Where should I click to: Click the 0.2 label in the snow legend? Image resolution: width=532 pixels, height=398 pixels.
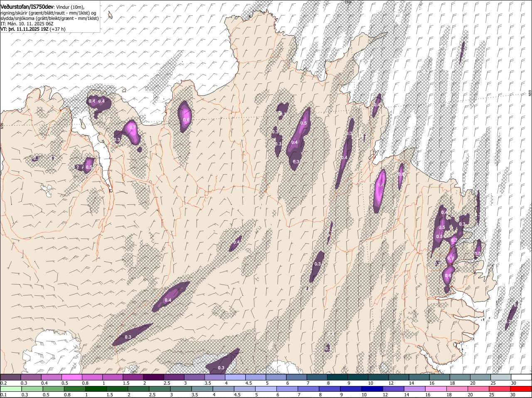point(4,383)
